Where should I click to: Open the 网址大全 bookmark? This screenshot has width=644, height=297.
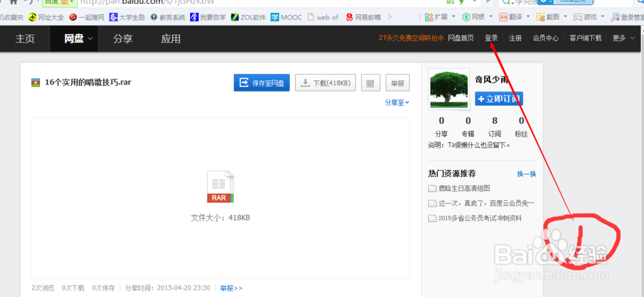(x=46, y=17)
